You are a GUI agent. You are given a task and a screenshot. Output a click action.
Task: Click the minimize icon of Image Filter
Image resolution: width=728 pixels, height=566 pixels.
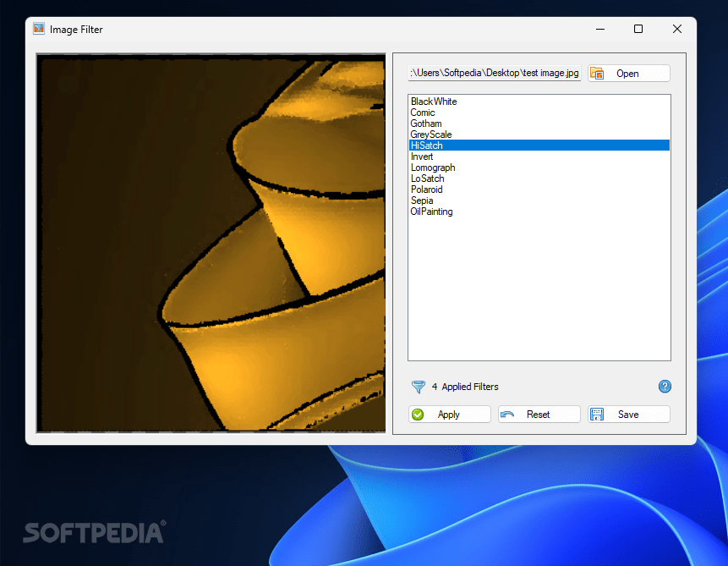pos(599,28)
